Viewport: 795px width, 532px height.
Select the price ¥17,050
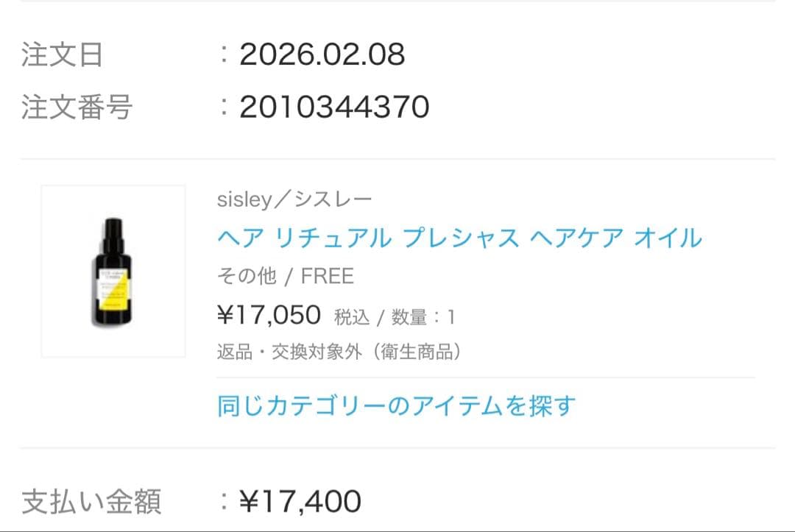point(267,313)
